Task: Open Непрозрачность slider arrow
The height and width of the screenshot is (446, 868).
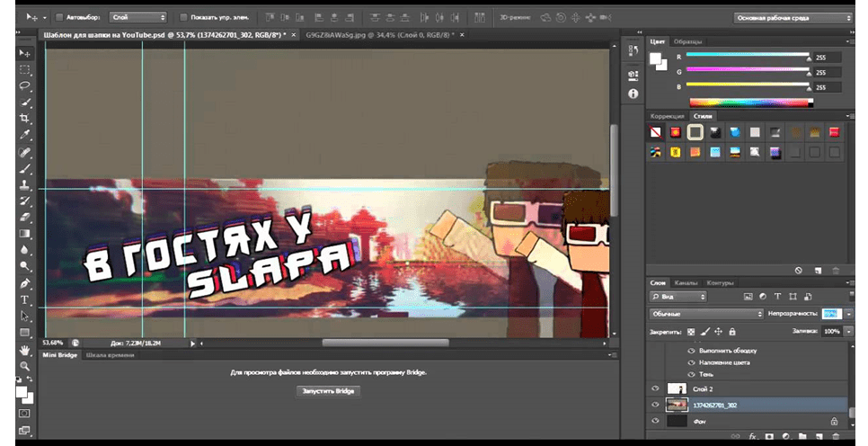Action: (848, 314)
